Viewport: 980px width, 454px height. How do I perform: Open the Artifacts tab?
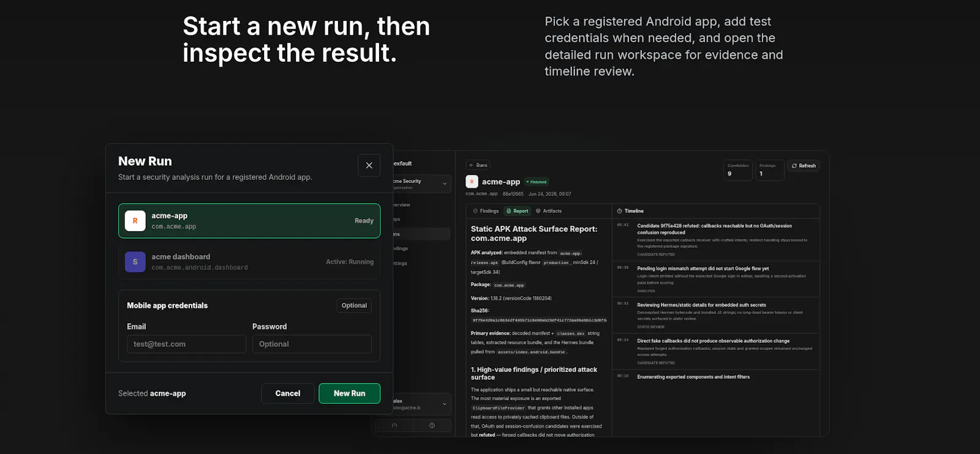549,211
